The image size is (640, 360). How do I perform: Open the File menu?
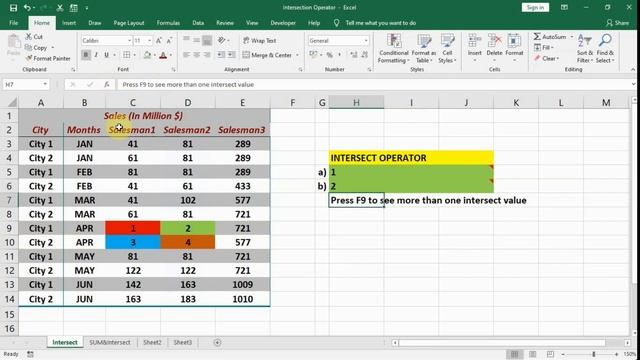[x=13, y=23]
